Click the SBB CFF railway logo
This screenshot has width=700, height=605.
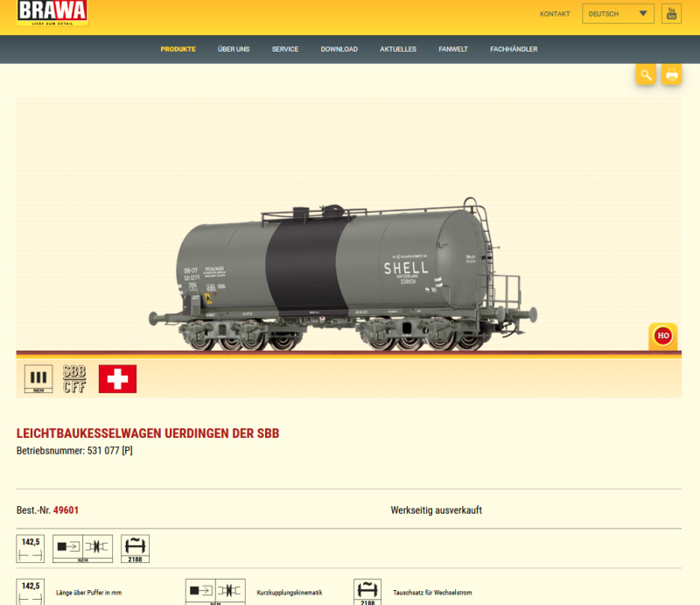coord(74,379)
